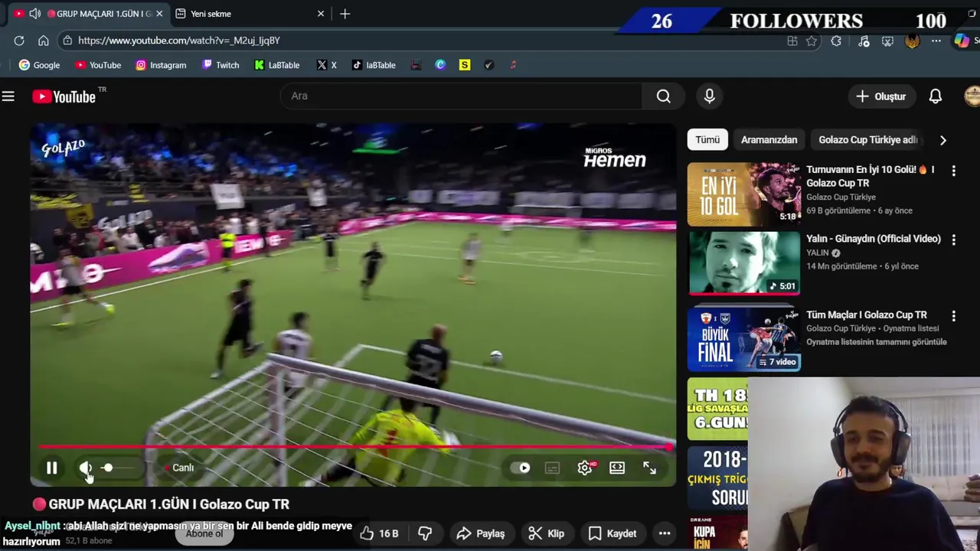Viewport: 980px width, 551px height.
Task: Open the X bookmark
Action: click(327, 65)
